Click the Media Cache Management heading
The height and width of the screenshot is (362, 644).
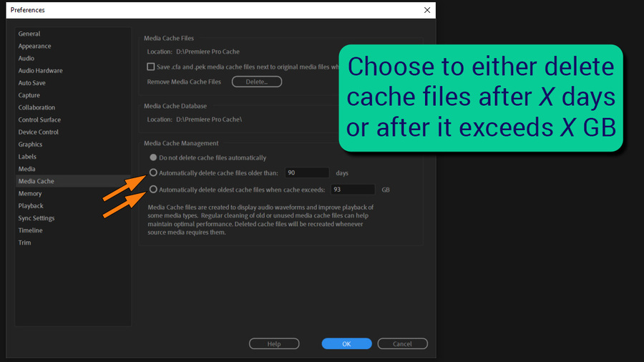(181, 143)
